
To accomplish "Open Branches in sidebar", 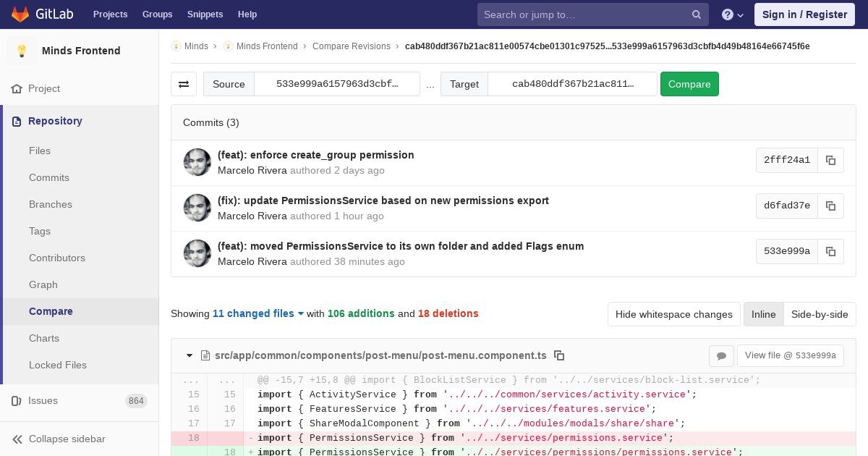I will point(51,204).
